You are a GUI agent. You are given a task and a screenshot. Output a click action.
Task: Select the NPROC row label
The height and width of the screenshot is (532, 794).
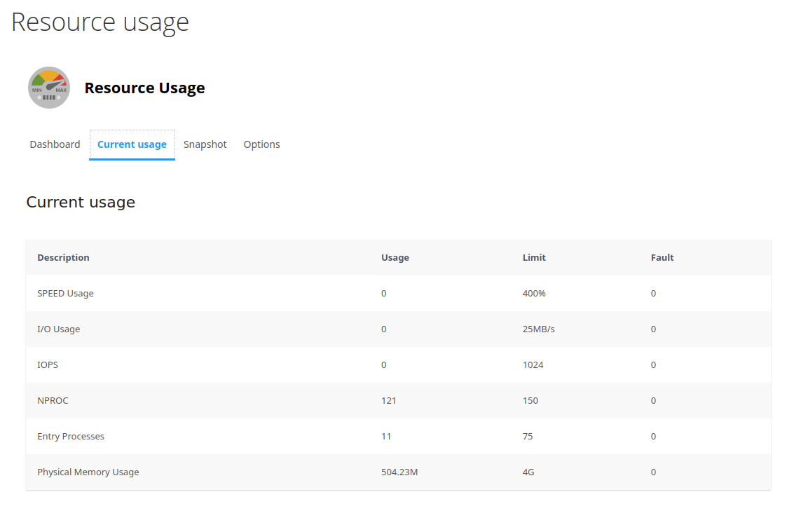(x=53, y=400)
